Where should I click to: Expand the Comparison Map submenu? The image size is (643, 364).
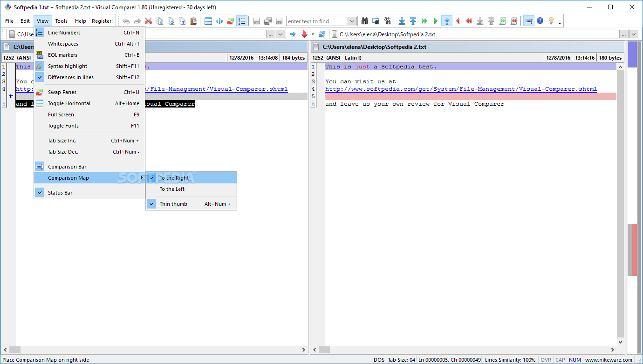[89, 178]
